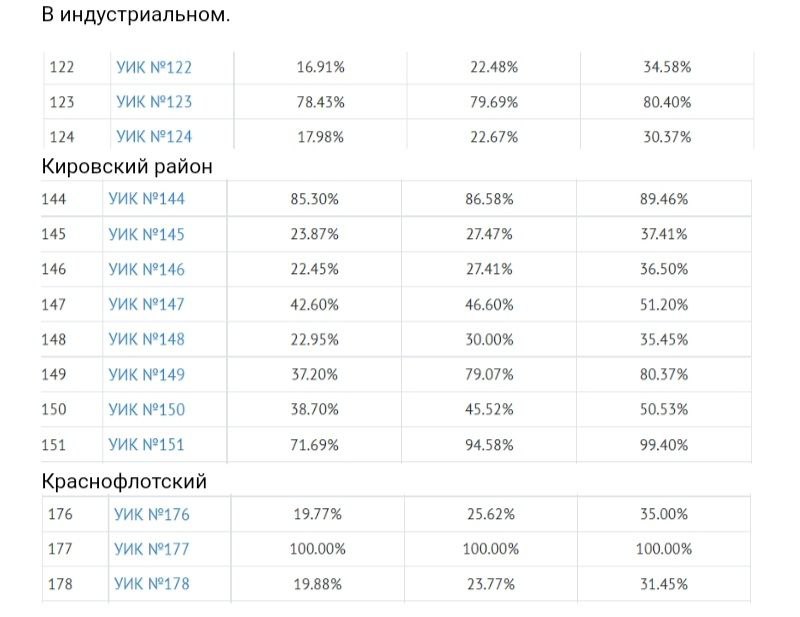Select the Краснофлотский heading
The width and height of the screenshot is (800, 617).
pos(124,481)
